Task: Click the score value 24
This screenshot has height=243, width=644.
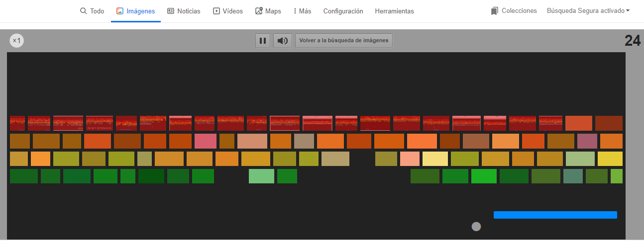Action: coord(633,41)
